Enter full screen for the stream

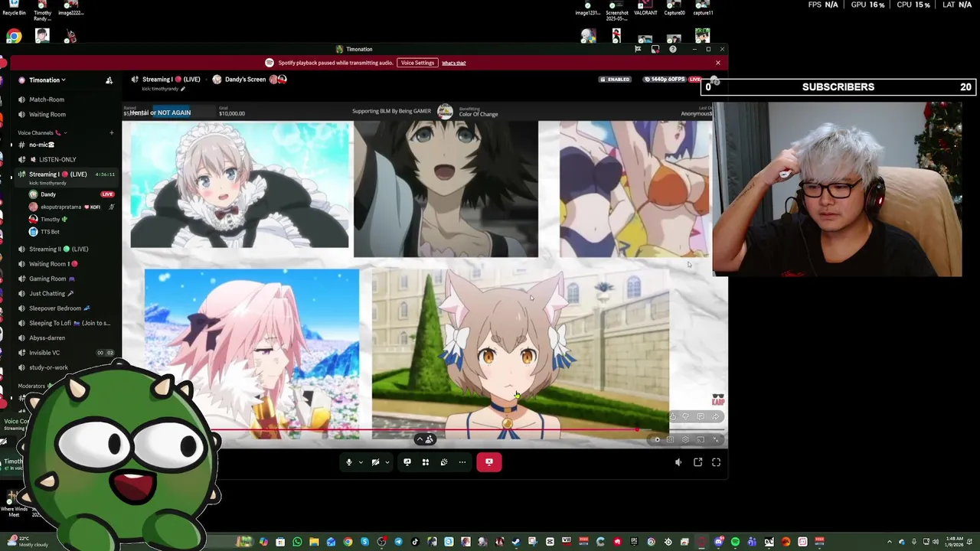pyautogui.click(x=717, y=462)
